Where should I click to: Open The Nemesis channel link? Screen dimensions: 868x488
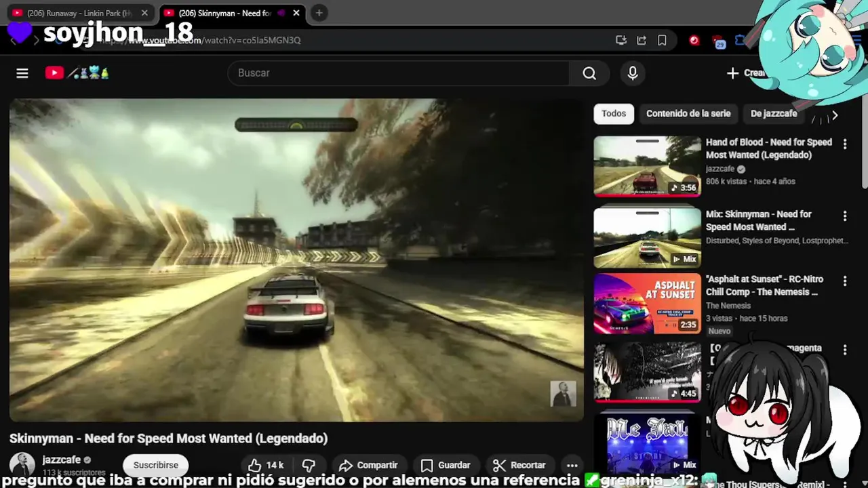[728, 306]
